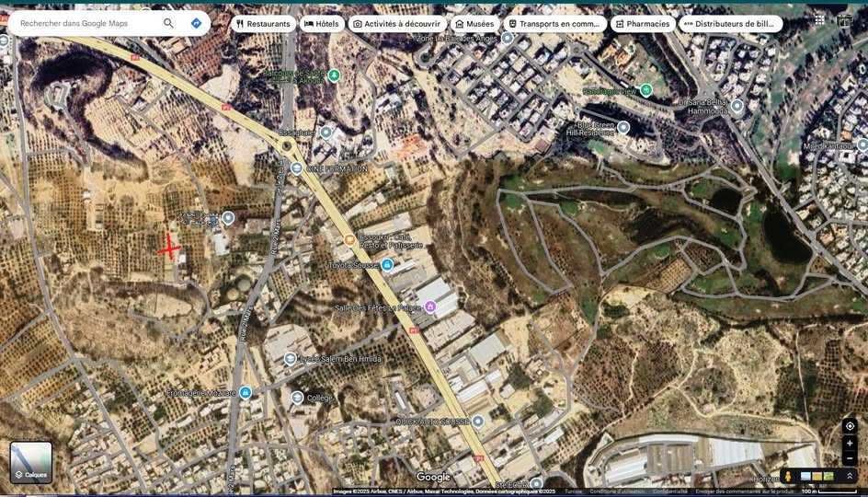Click the search magnifier icon

click(x=168, y=23)
